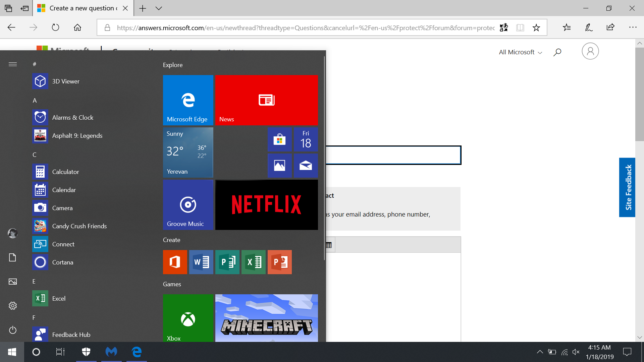Open Photos tile
This screenshot has height=362, width=644.
tap(280, 166)
